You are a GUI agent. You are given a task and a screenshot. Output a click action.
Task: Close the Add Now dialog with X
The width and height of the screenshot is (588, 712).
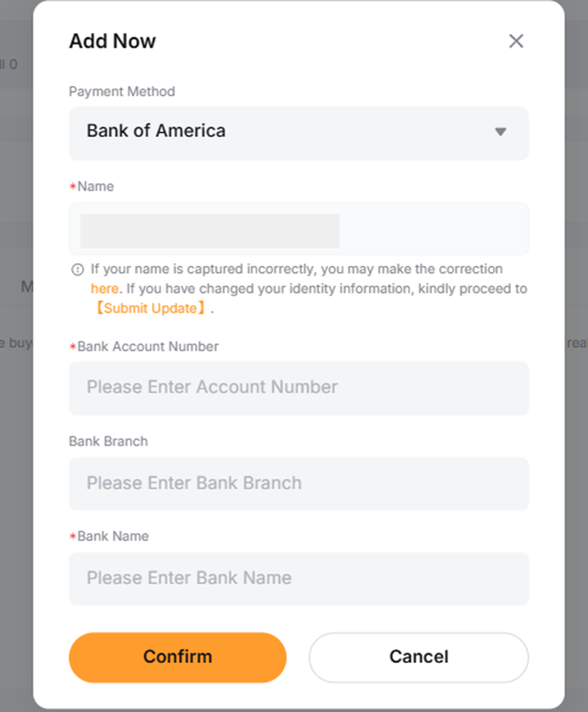pos(515,41)
